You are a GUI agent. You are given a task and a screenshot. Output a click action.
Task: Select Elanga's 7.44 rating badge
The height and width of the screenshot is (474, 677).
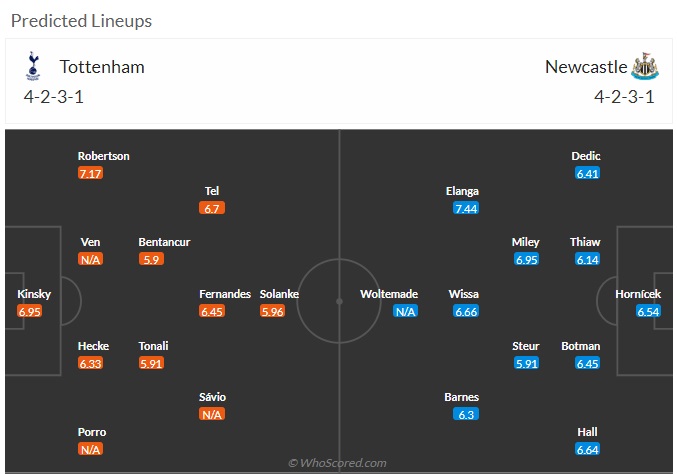466,209
